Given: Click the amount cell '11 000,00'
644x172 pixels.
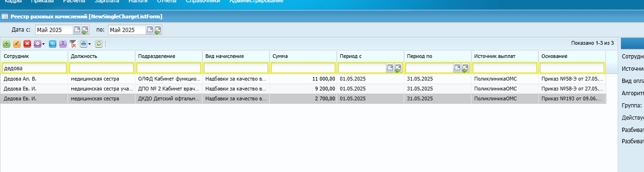Looking at the screenshot, I should point(303,79).
